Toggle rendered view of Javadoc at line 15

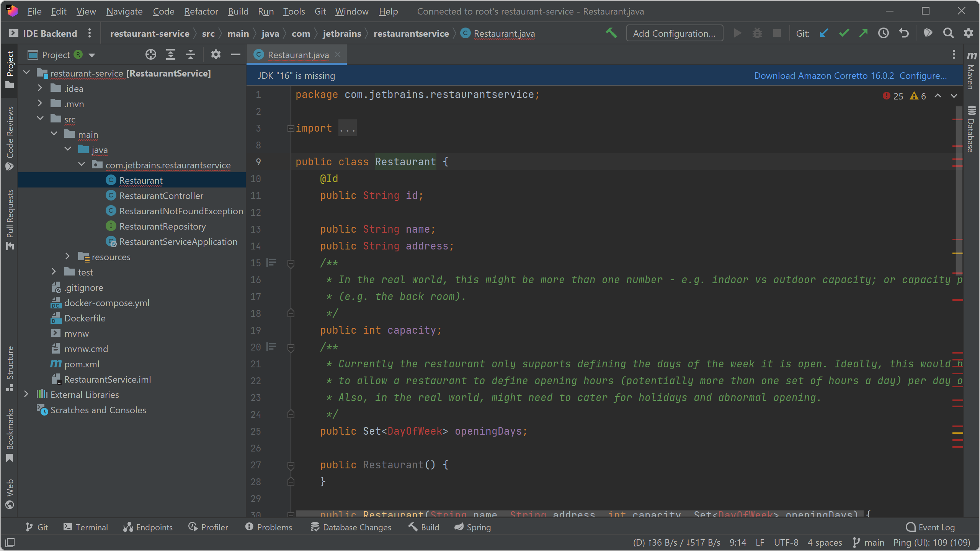point(271,262)
